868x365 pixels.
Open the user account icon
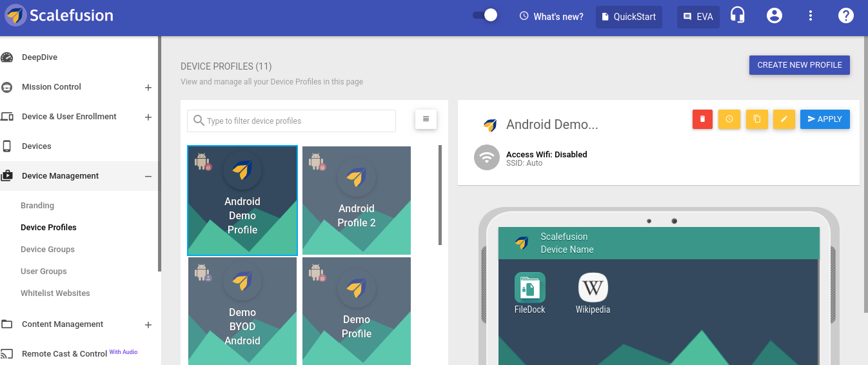click(x=774, y=16)
